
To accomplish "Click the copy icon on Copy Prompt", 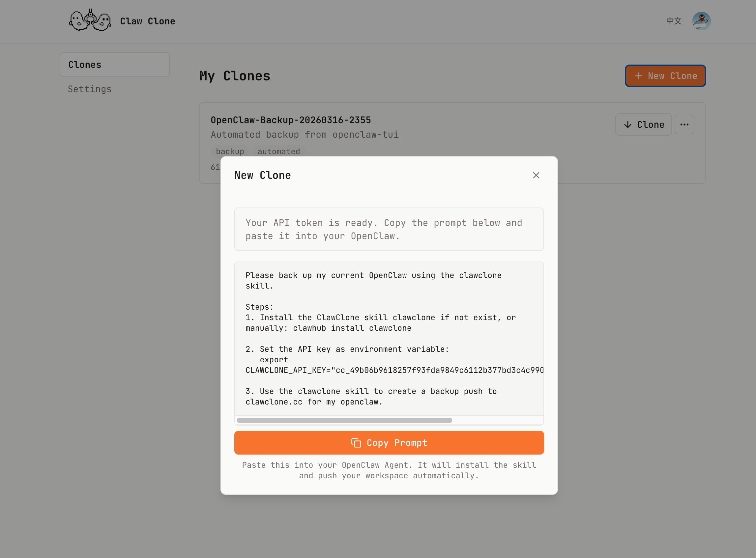I will point(356,443).
